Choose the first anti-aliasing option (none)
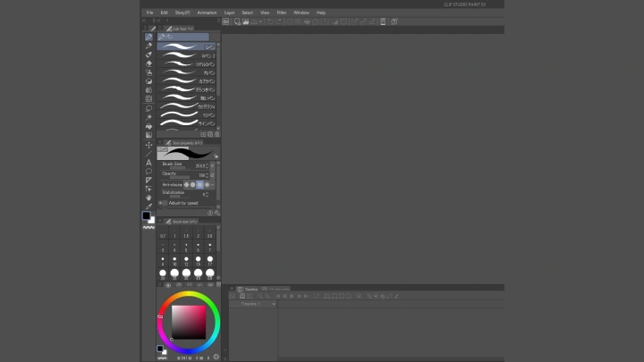644x362 pixels. 186,185
